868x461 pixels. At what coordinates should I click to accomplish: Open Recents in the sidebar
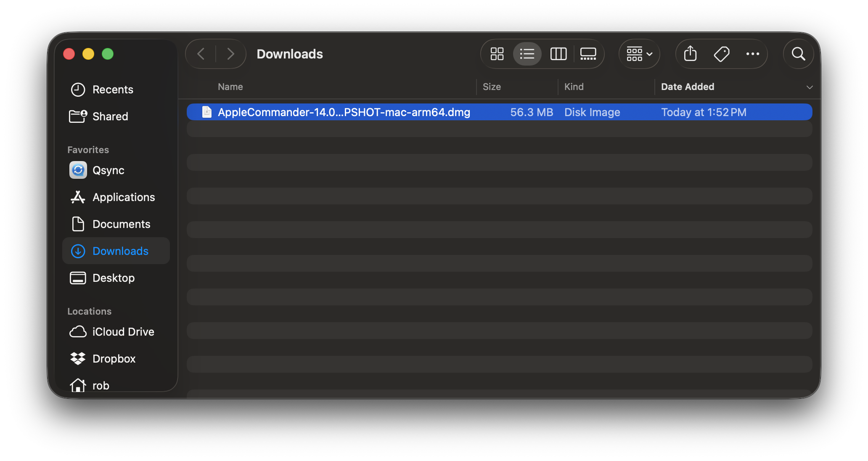pos(116,90)
